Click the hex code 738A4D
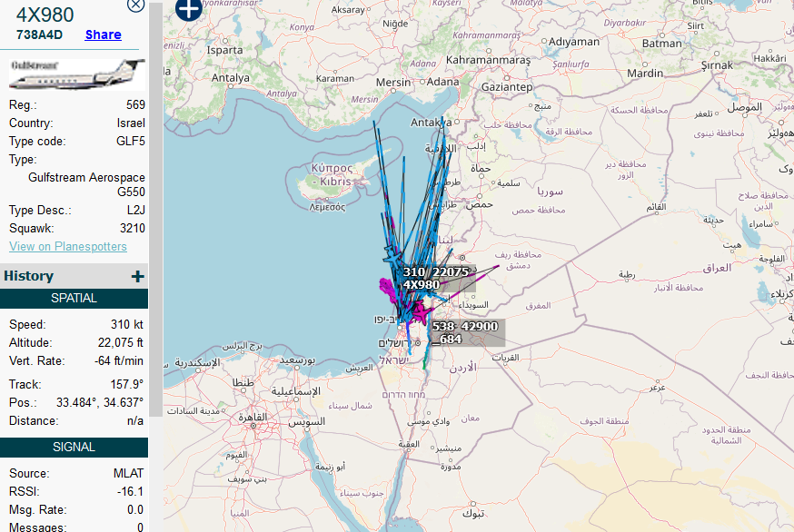Screen dimensions: 794x532 (x=39, y=34)
